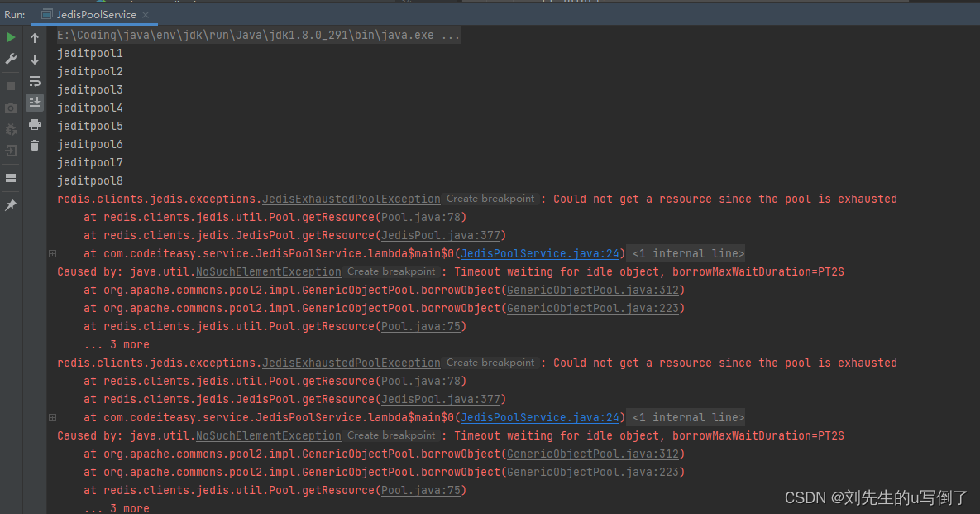Viewport: 980px width, 514px height.
Task: Click the 'jeditpool4' output line
Action: click(x=90, y=108)
